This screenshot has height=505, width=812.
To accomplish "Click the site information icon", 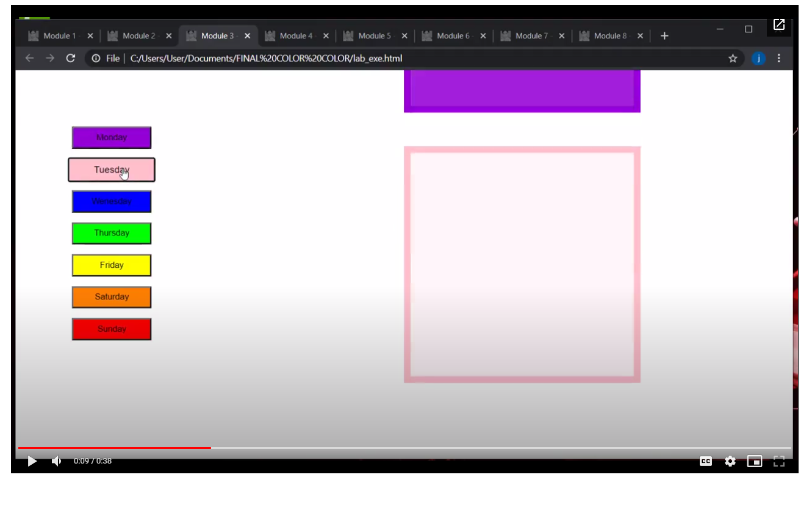I will (96, 59).
